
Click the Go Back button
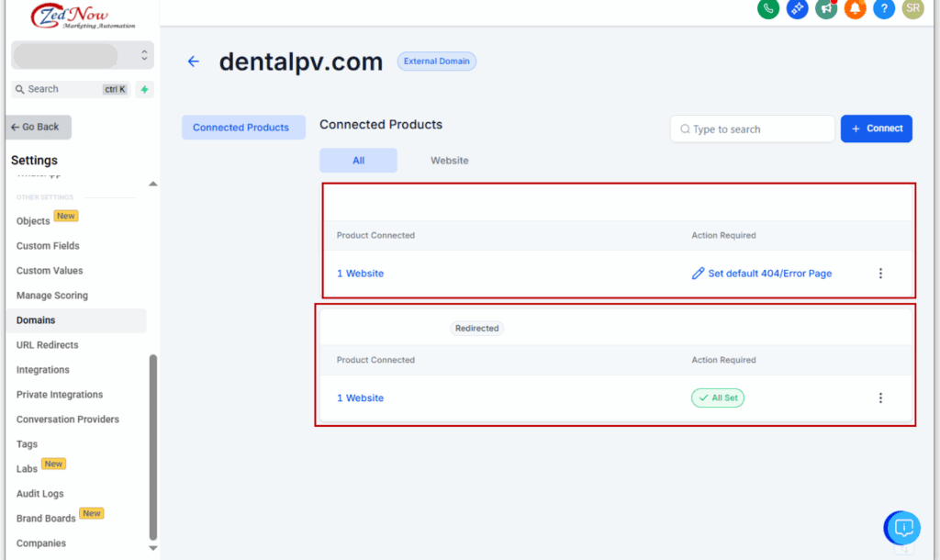click(39, 127)
